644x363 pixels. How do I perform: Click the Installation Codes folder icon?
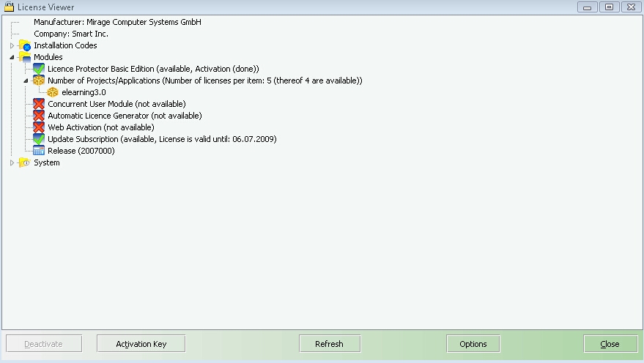[x=25, y=45]
